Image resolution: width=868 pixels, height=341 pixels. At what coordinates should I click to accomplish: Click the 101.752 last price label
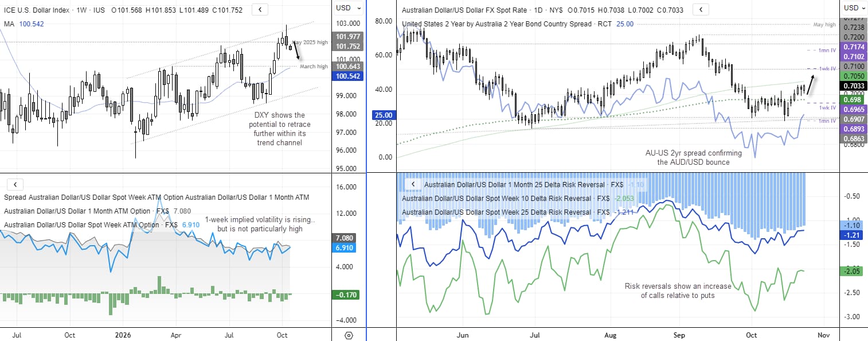tap(349, 46)
